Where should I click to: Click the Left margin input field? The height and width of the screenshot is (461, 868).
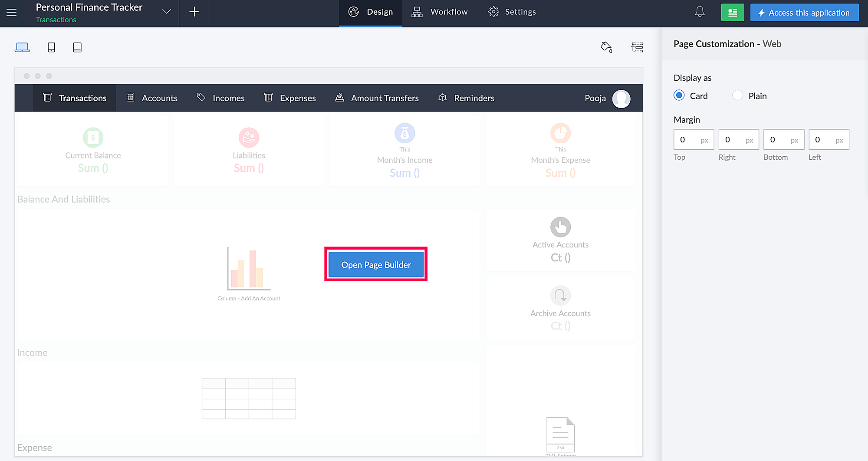829,140
